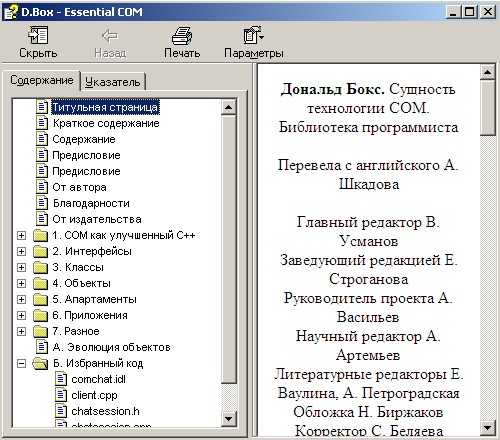Minimize the D.Box - Essential COM window

tap(453, 12)
